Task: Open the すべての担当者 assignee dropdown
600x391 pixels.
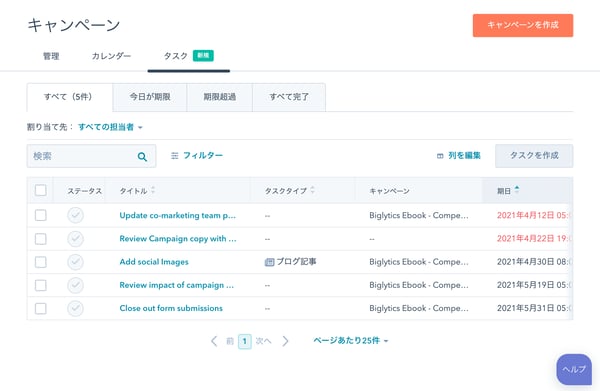Action: click(110, 127)
